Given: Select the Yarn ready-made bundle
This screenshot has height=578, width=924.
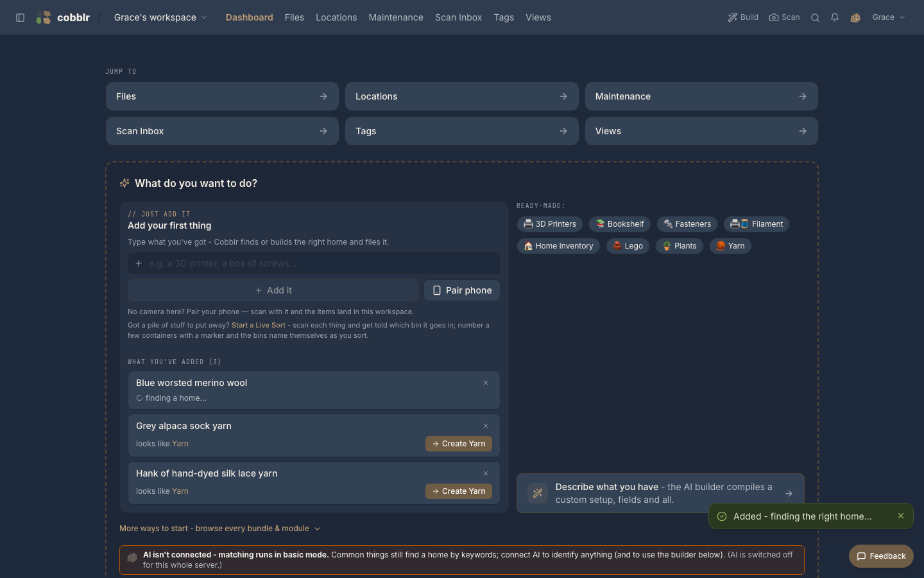Looking at the screenshot, I should point(730,246).
